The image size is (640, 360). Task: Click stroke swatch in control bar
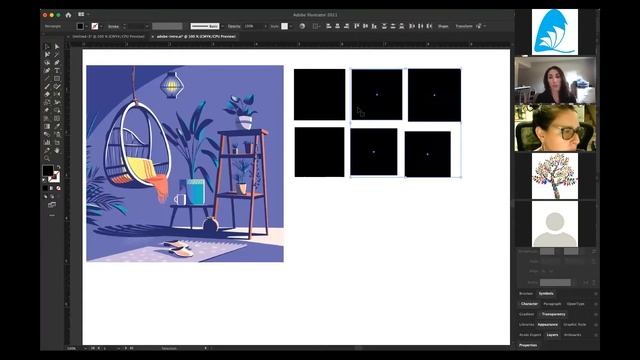[x=95, y=27]
